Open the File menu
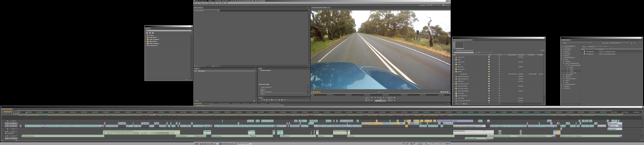This screenshot has width=644, height=145. click(195, 3)
